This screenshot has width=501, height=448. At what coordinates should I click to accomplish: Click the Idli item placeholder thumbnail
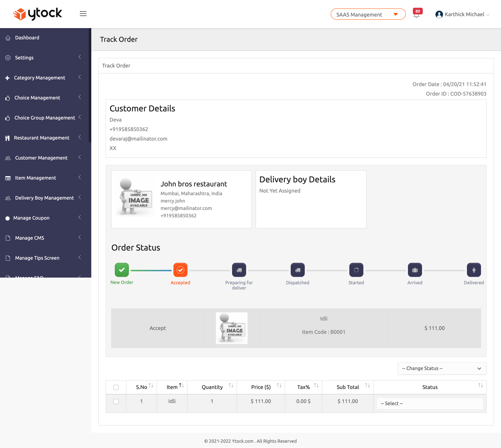pos(231,328)
